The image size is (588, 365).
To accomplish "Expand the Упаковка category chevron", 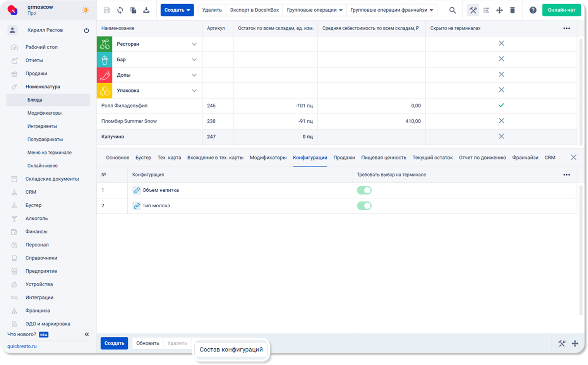I will (194, 91).
